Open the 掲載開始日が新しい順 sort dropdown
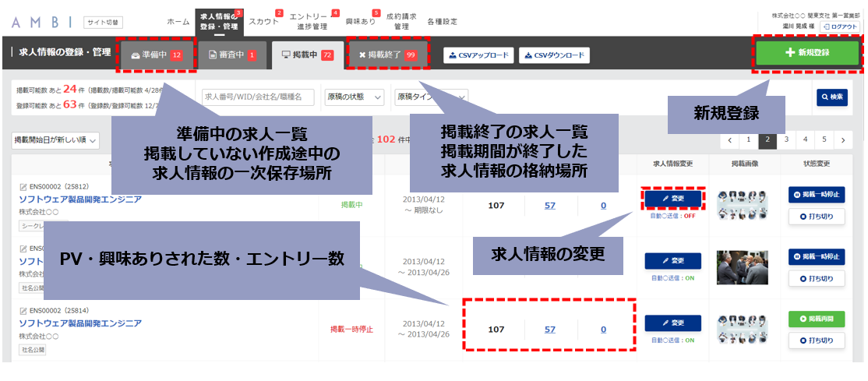 click(x=55, y=140)
